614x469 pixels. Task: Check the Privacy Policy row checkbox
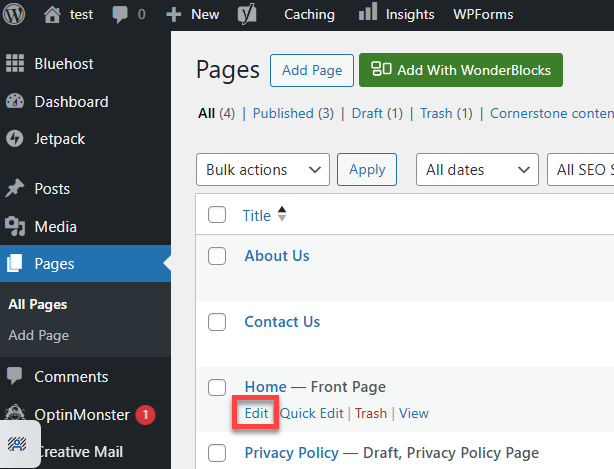click(217, 453)
